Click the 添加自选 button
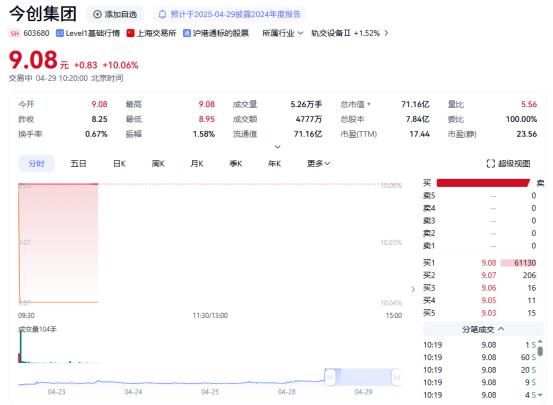The height and width of the screenshot is (405, 553). 115,14
